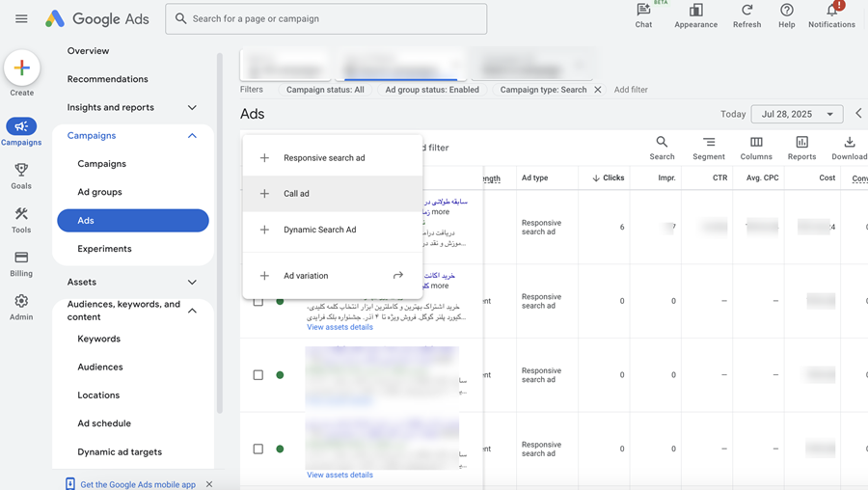The width and height of the screenshot is (868, 490).
Task: Click plus icon beside Responsive search ad
Action: pos(264,158)
